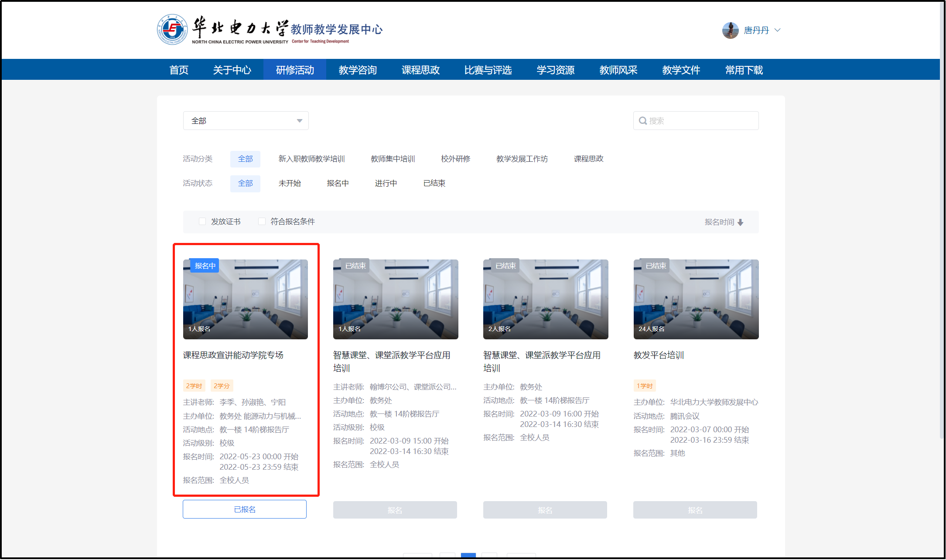Viewport: 946px width, 560px height.
Task: Click the 已报名 button
Action: point(245,509)
